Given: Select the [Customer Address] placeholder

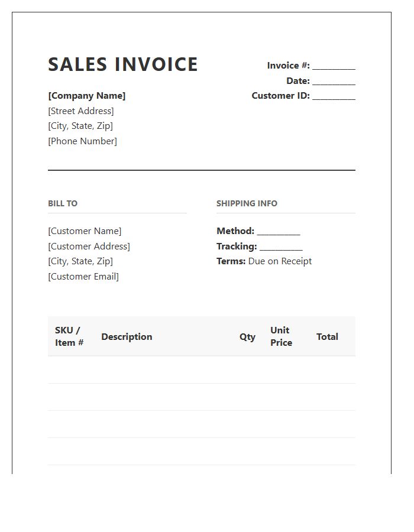Looking at the screenshot, I should coord(89,246).
